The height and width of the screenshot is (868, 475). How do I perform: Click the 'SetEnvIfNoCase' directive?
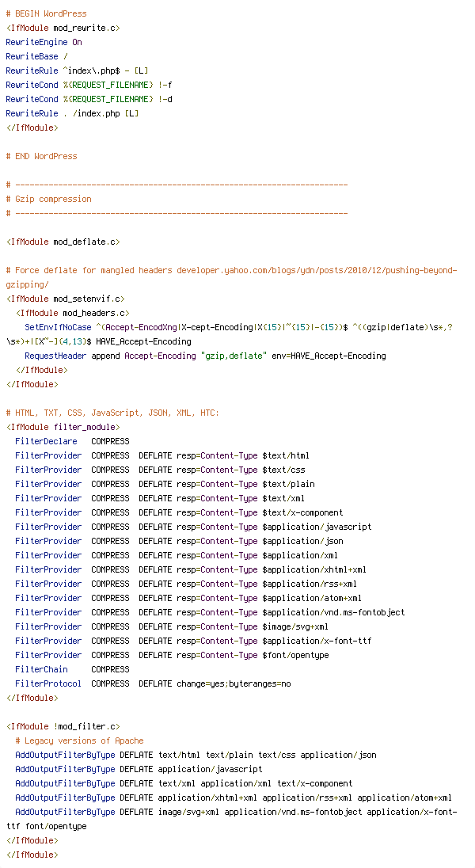tap(58, 327)
